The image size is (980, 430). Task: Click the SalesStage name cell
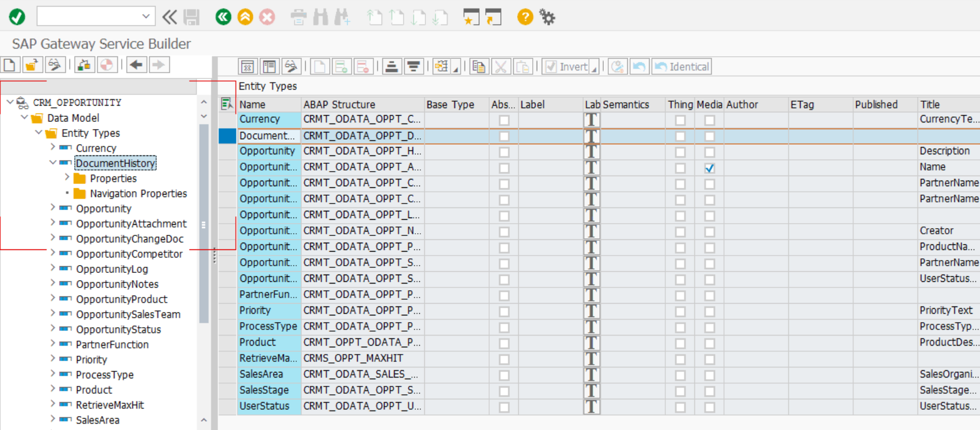269,390
